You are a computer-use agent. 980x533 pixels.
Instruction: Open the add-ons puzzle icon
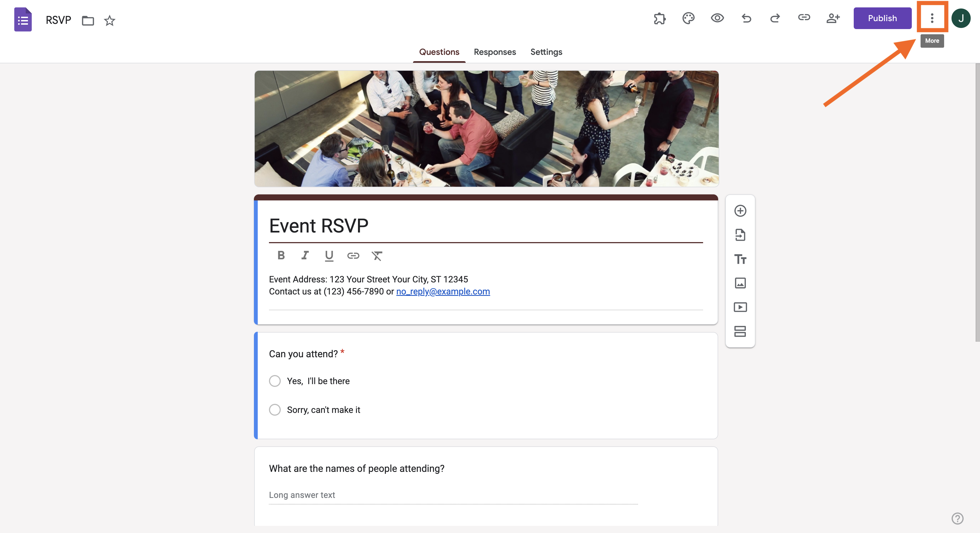[x=659, y=18]
